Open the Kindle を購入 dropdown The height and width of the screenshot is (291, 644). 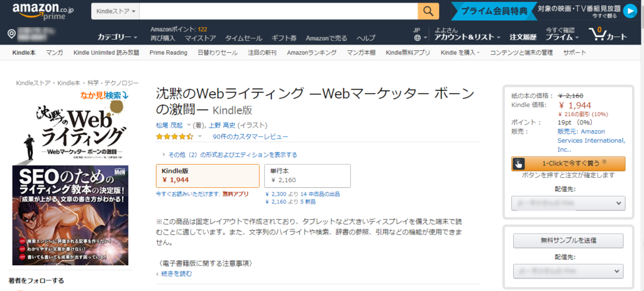coord(460,53)
